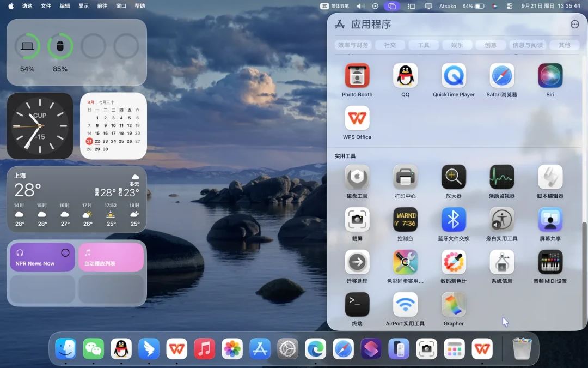The width and height of the screenshot is (588, 368).
Task: Select the 其他 category tab
Action: point(565,45)
